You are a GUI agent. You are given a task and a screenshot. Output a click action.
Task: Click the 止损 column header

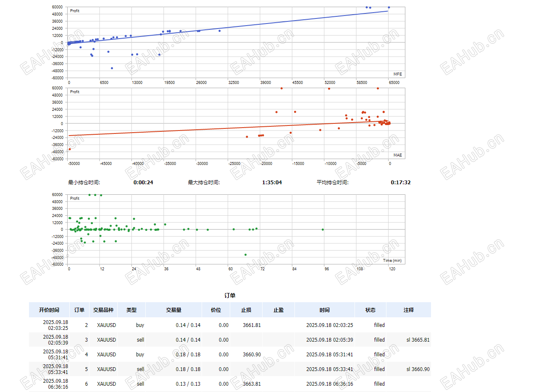pyautogui.click(x=246, y=310)
